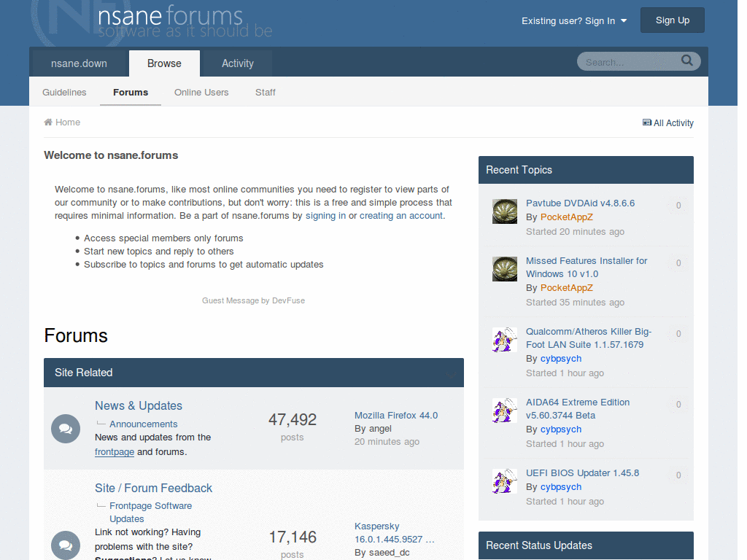Open the Existing user Sign In dropdown
Screen dimensions: 747x560
[574, 21]
